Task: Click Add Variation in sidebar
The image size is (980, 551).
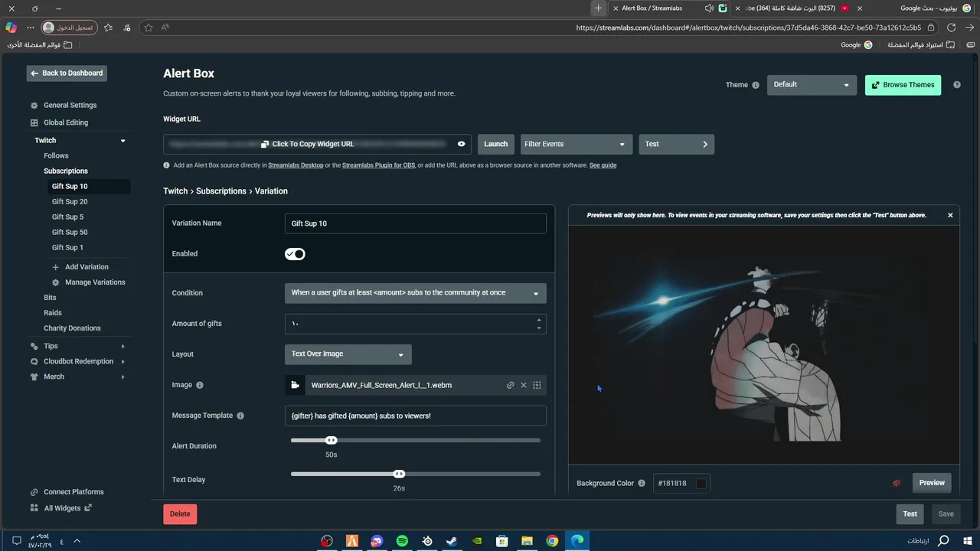Action: click(x=87, y=267)
